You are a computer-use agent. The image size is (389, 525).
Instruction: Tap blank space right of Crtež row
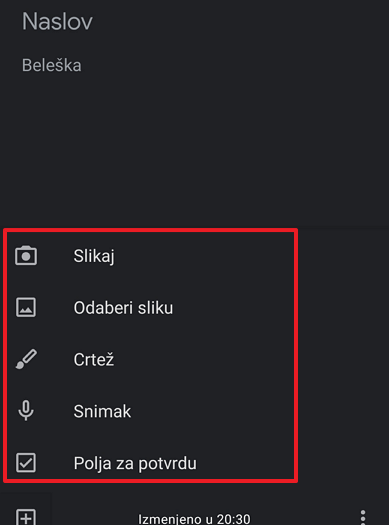pos(343,359)
